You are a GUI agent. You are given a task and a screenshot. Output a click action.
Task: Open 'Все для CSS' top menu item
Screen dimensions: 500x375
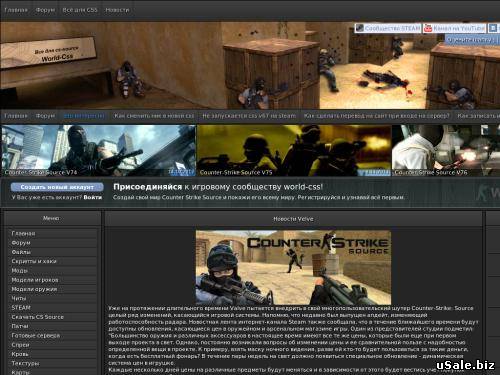click(80, 10)
